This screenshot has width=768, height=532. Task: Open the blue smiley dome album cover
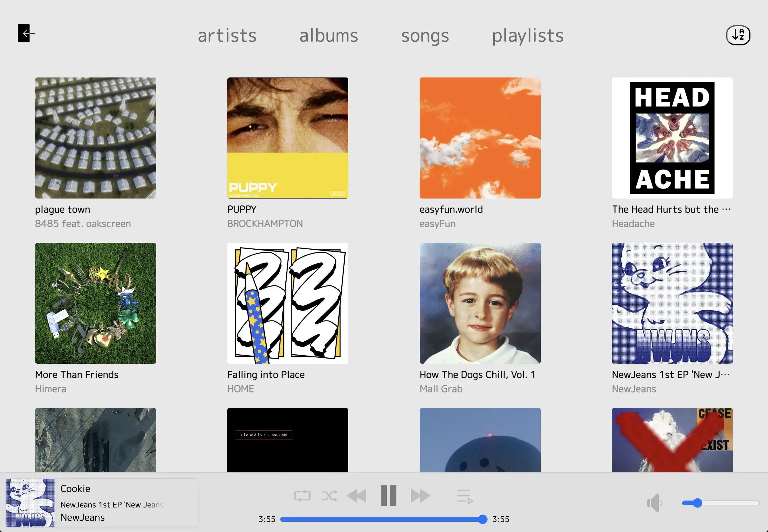(480, 440)
